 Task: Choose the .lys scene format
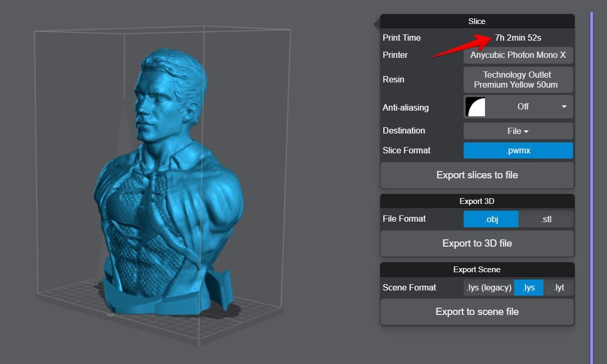coord(528,288)
